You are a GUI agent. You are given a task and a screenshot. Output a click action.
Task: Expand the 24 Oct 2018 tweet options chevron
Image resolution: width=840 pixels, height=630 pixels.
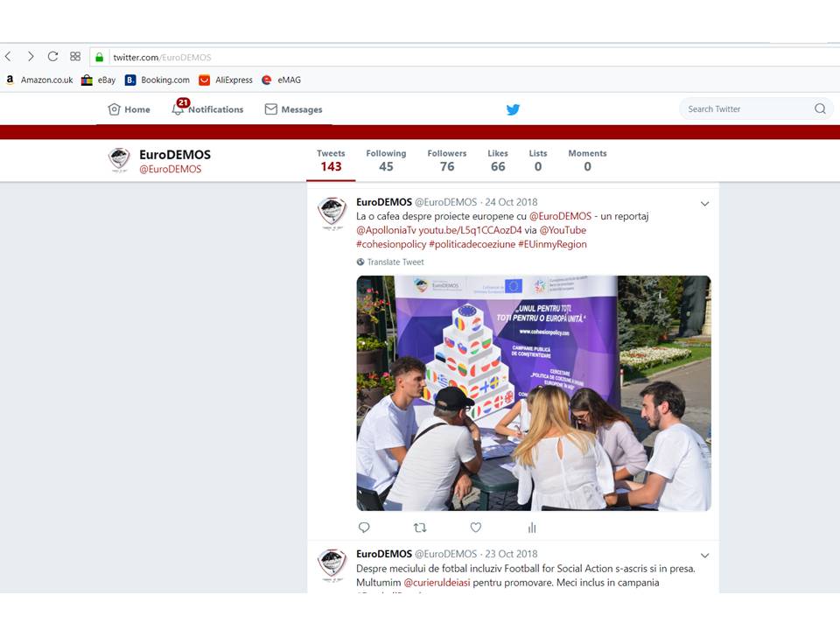[705, 204]
